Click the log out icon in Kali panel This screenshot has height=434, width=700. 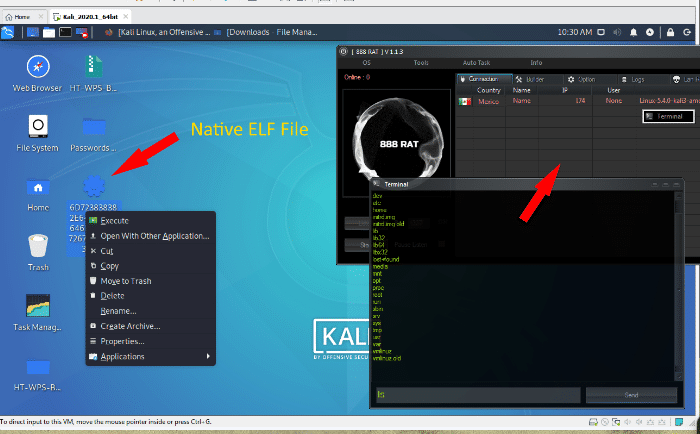(687, 32)
